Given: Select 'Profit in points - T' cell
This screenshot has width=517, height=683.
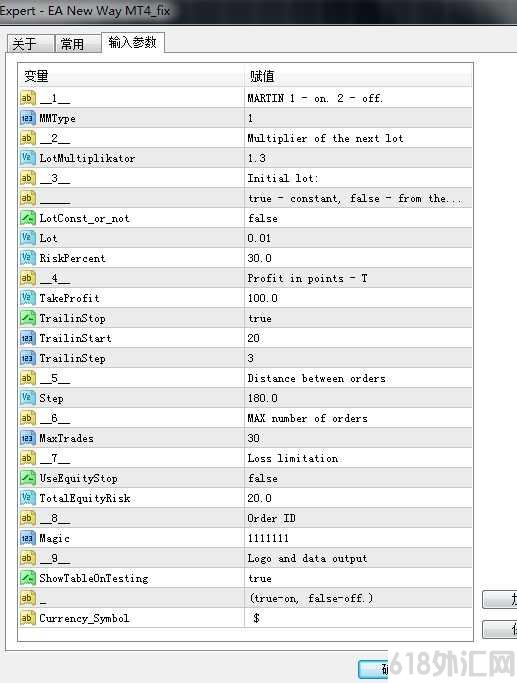Looking at the screenshot, I should pos(358,278).
